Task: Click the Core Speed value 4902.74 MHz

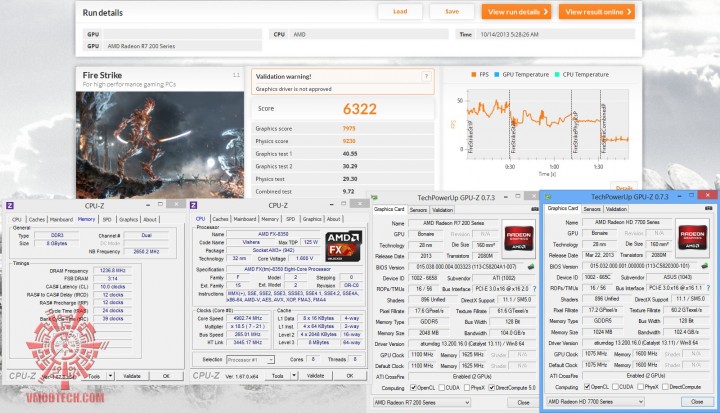Action: tap(248, 318)
